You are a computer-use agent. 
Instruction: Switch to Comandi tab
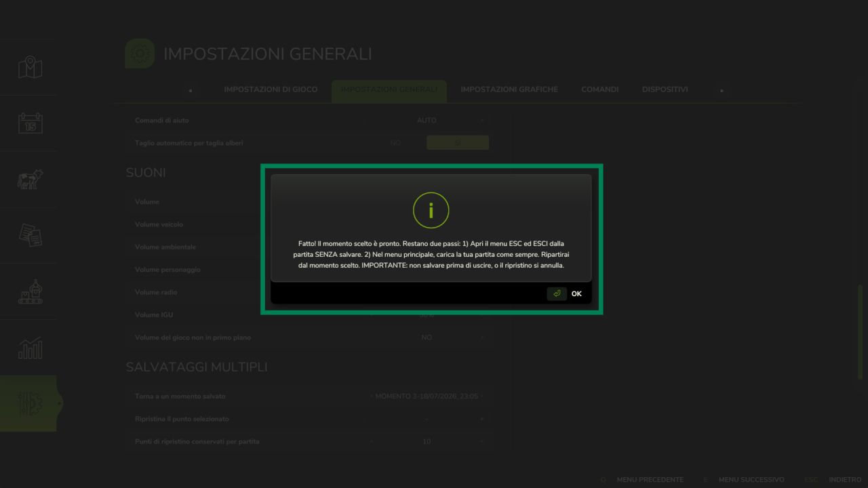point(600,89)
